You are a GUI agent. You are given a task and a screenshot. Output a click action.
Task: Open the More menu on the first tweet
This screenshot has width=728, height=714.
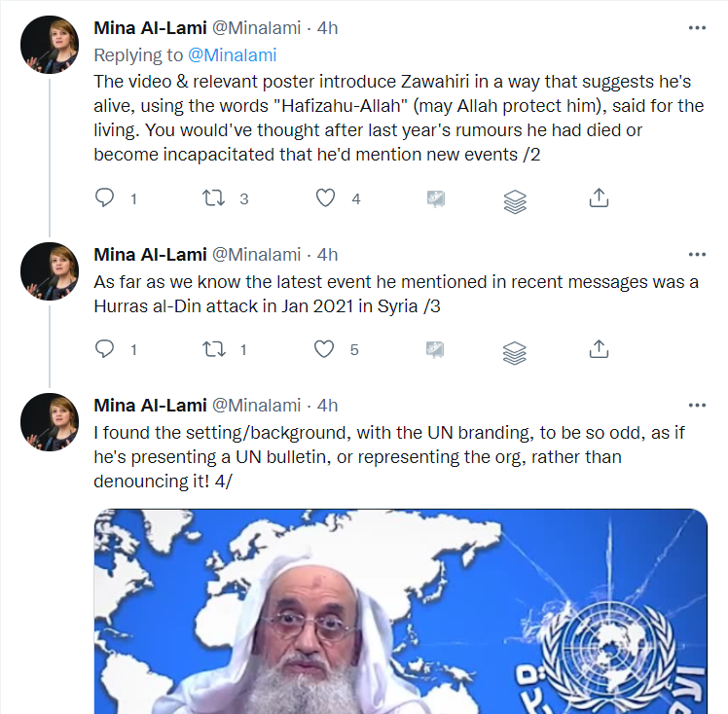[x=697, y=28]
